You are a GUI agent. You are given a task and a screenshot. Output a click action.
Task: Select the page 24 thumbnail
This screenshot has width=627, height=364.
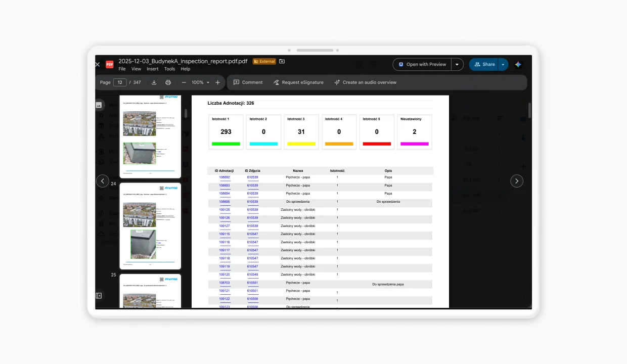point(150,226)
